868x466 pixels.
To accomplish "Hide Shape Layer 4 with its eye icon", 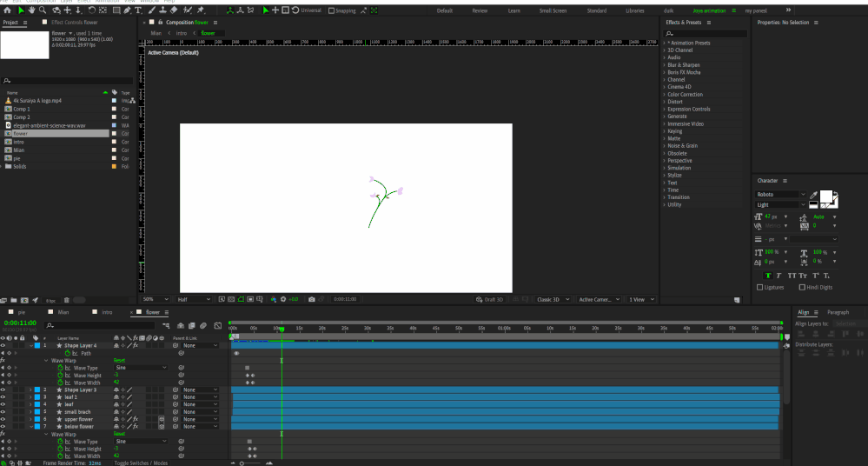I will (3, 345).
